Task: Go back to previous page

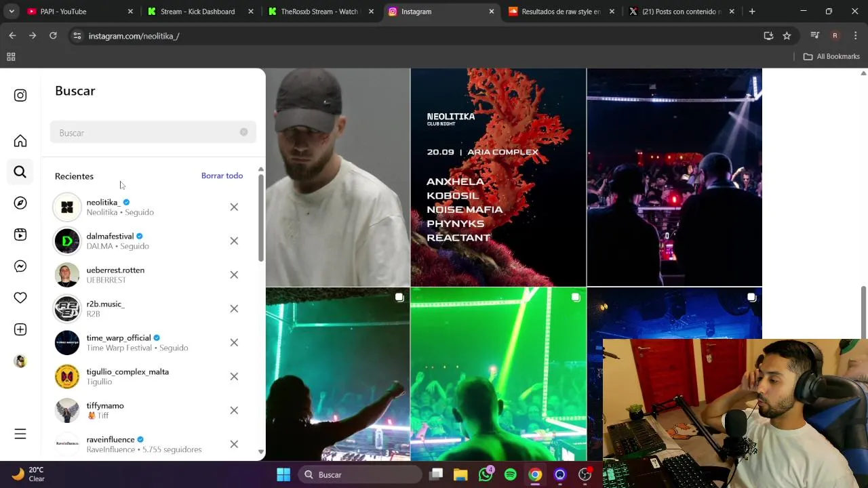Action: [x=12, y=35]
